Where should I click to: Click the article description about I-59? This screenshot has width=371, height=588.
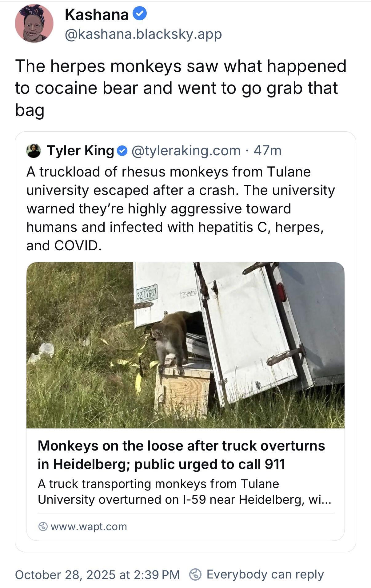coord(184,491)
